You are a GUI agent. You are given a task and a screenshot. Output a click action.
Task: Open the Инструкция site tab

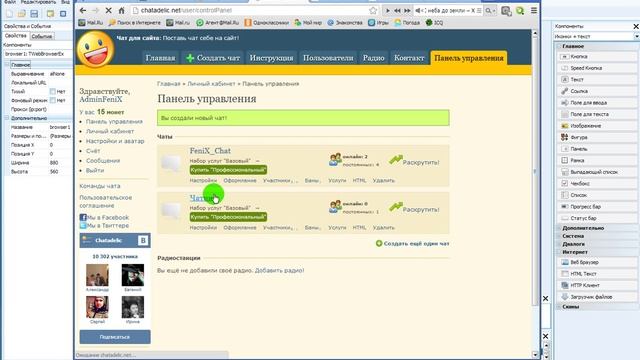pos(271,58)
